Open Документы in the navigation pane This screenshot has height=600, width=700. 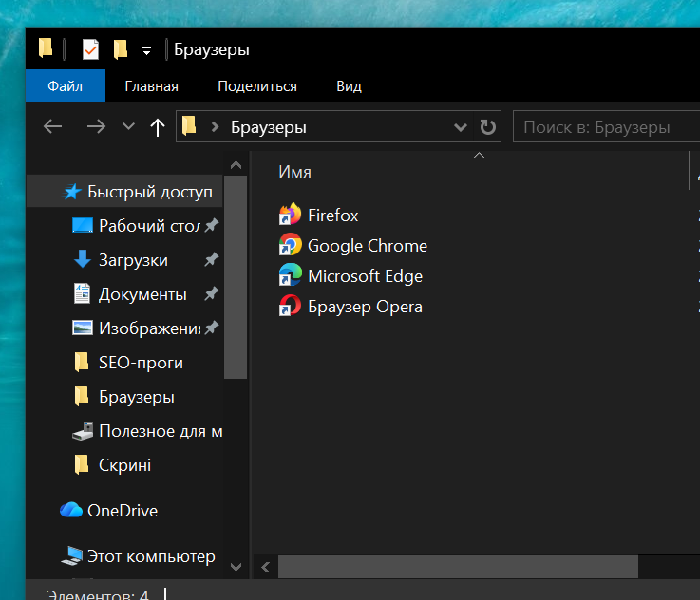click(x=142, y=294)
